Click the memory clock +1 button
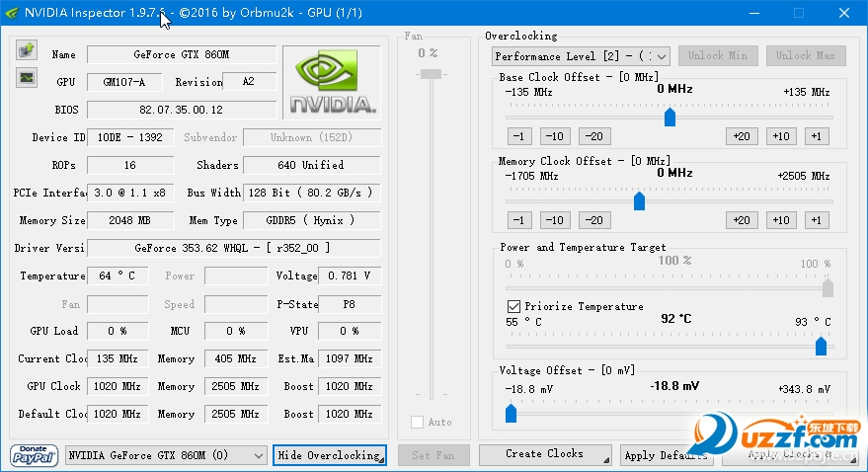The width and height of the screenshot is (868, 472). click(817, 220)
